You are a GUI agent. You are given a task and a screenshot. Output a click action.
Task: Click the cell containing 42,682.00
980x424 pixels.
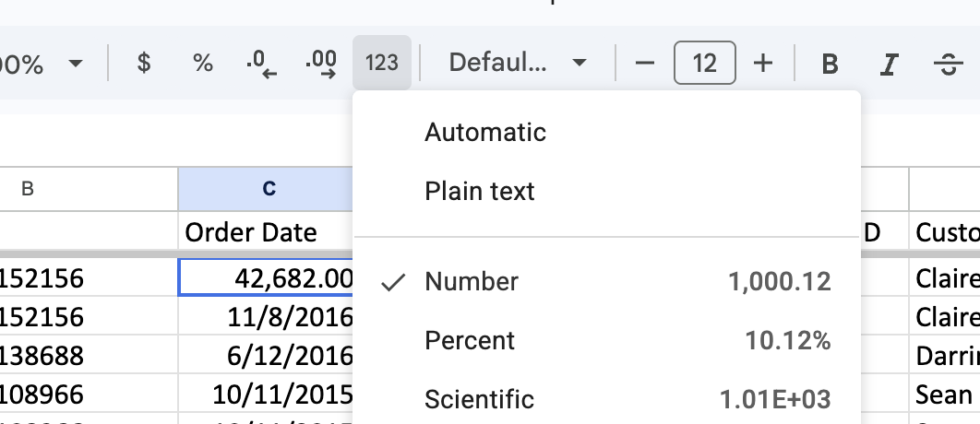269,279
